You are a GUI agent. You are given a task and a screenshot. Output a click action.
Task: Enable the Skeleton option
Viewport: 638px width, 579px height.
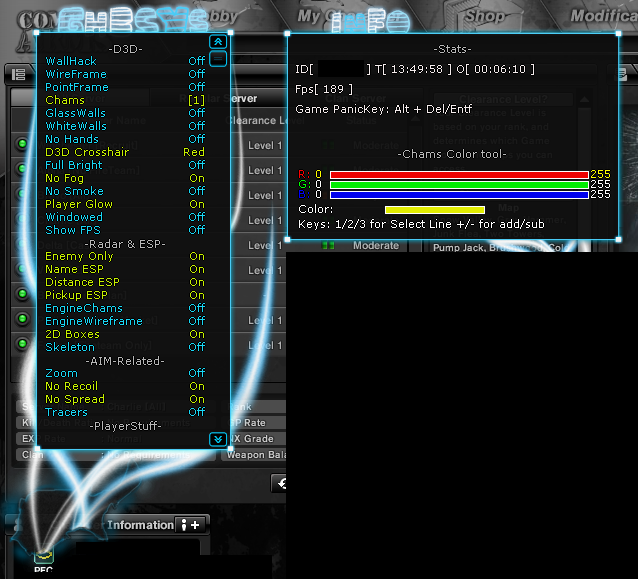pos(125,347)
